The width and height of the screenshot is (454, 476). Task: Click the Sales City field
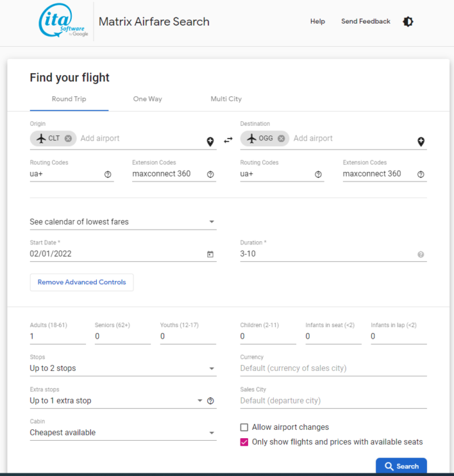333,401
